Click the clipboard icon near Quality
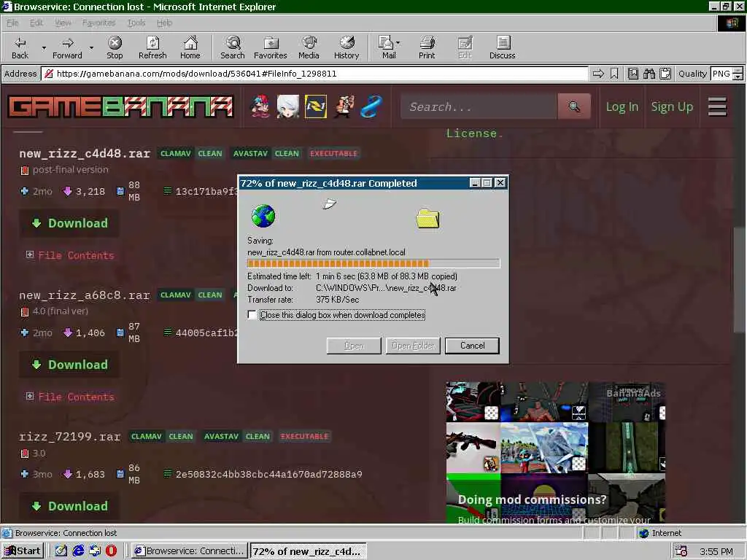Screen dimensions: 747x560 click(665, 74)
